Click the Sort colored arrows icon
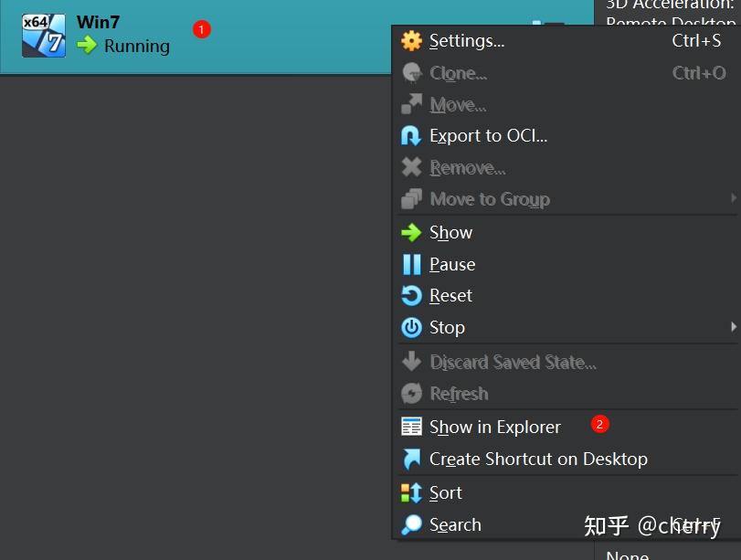This screenshot has width=741, height=560. pos(411,493)
